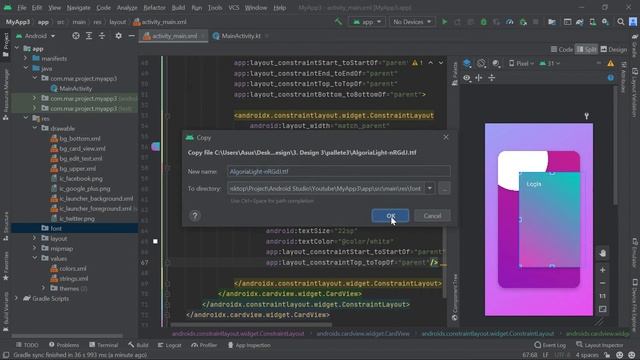
Task: Hide the Project panel with minus icon
Action: (x=131, y=36)
